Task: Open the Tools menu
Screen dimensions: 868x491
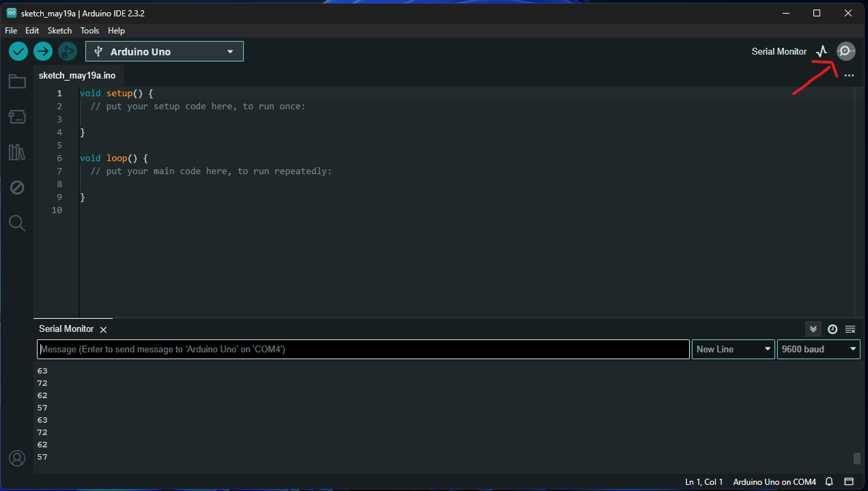Action: (89, 31)
